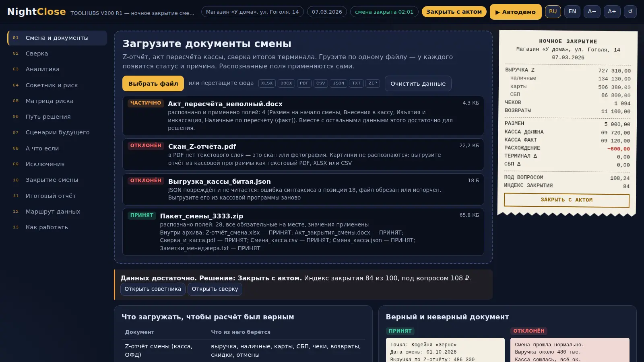Viewport: 644px width, 362px height.
Task: Go to 'Сверка' in sidebar
Action: click(57, 53)
